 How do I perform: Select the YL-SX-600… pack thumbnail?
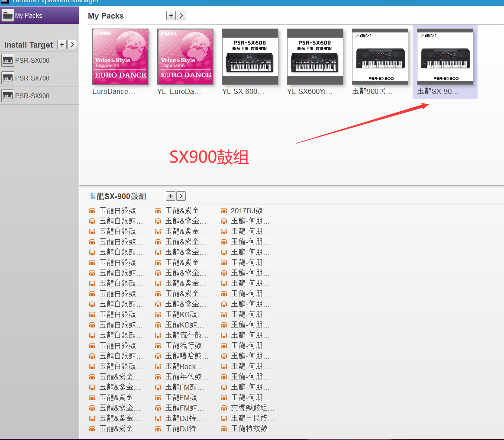tap(250, 57)
